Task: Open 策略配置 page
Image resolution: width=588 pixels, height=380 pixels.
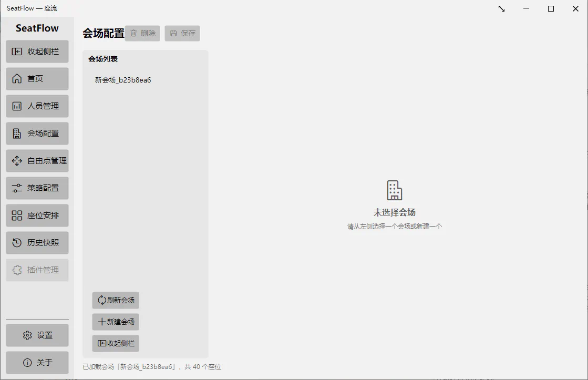Action: click(37, 188)
